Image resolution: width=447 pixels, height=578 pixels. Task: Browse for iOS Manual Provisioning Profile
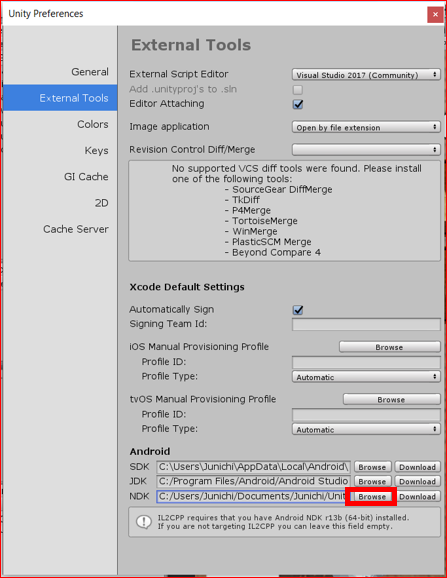click(x=390, y=347)
